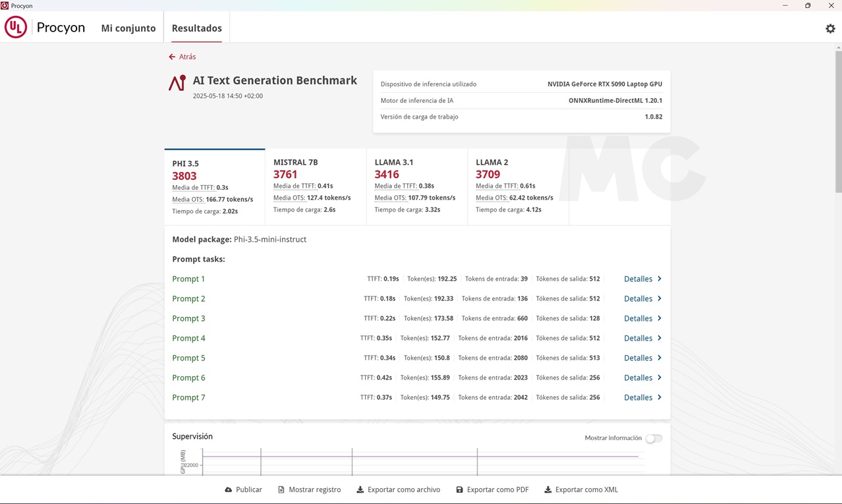Viewport: 842px width, 504px height.
Task: Click the Prompt 3 link
Action: point(188,318)
